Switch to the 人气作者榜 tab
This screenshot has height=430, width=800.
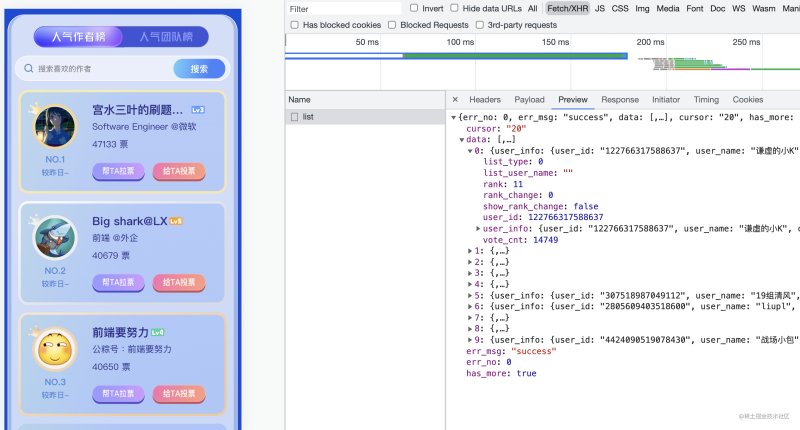pyautogui.click(x=78, y=37)
